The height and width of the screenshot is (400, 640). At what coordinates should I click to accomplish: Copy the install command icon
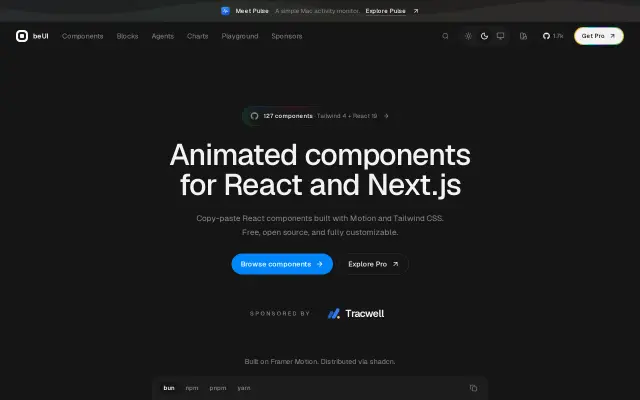coord(473,388)
